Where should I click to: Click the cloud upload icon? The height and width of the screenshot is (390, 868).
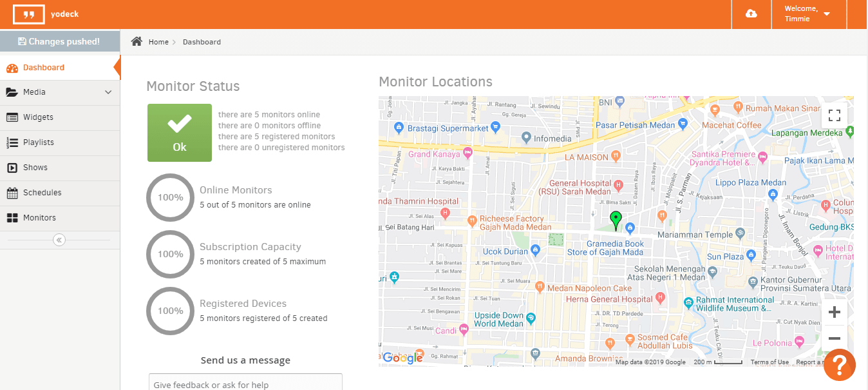click(x=751, y=14)
